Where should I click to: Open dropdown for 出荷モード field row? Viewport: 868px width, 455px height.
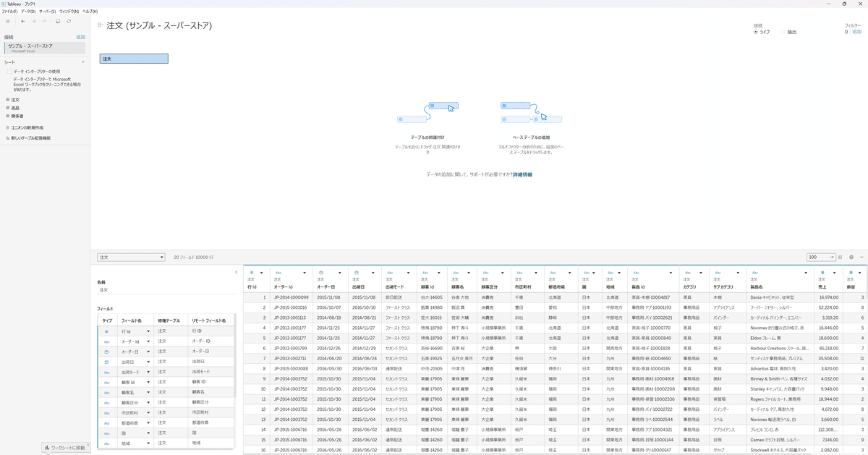[149, 372]
